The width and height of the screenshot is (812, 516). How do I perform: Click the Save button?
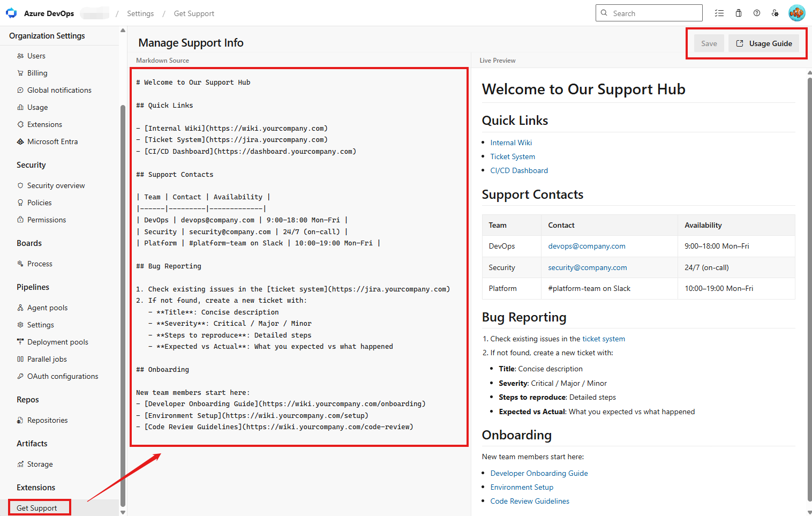click(x=709, y=43)
